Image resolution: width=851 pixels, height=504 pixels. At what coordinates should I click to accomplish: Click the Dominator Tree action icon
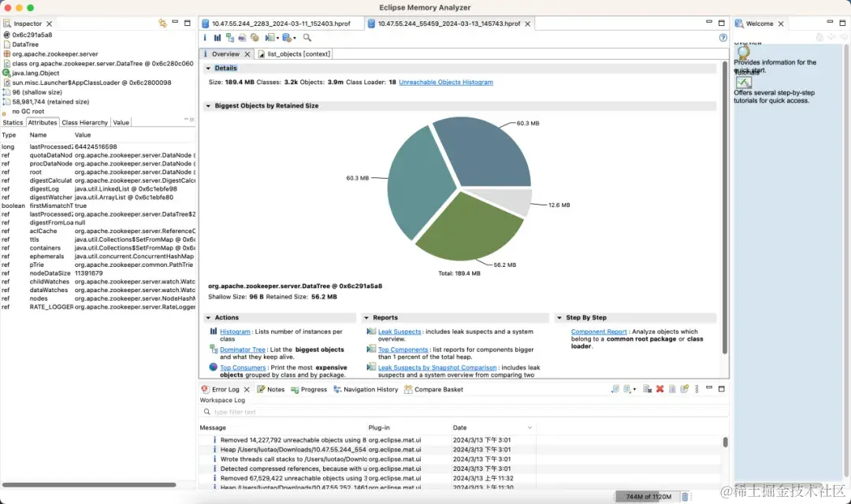point(214,349)
